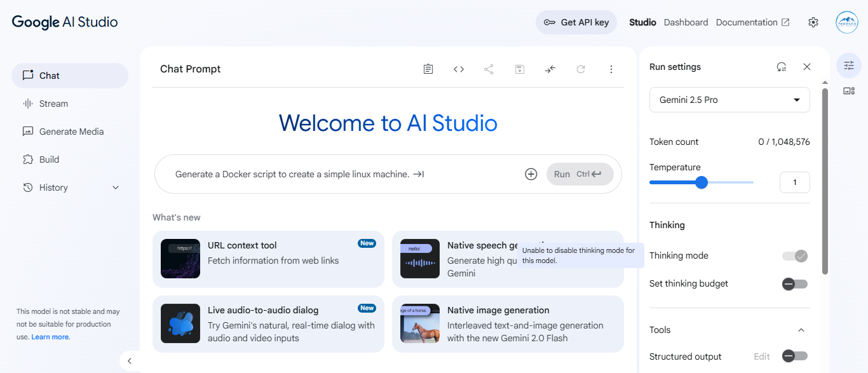
Task: Open the settings gear icon
Action: (x=813, y=22)
